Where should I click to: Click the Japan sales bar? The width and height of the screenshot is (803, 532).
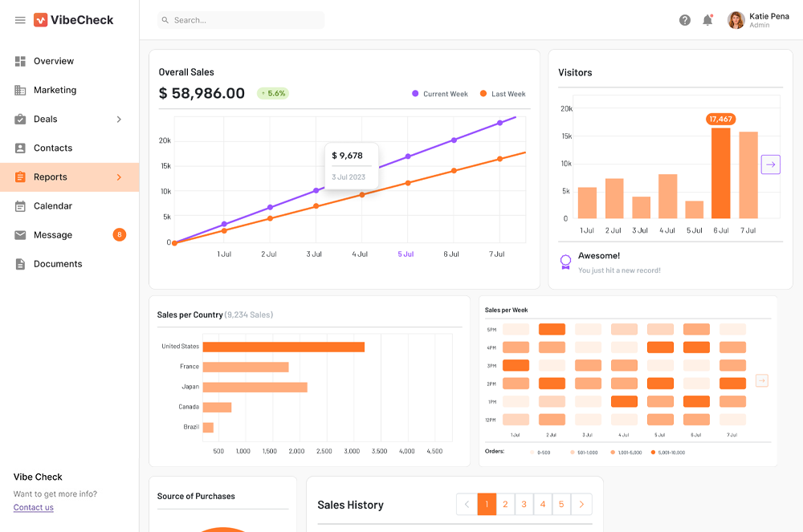(x=255, y=388)
